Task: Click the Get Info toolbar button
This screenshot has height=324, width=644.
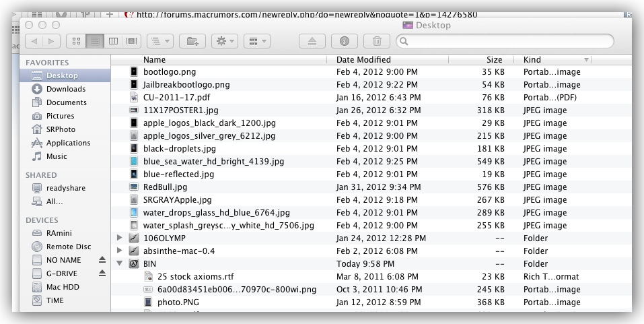Action: [x=345, y=41]
